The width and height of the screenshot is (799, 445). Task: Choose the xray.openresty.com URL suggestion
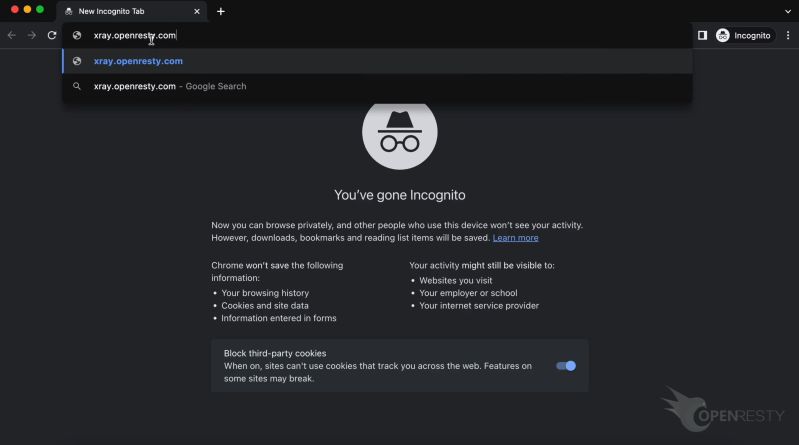[x=377, y=61]
